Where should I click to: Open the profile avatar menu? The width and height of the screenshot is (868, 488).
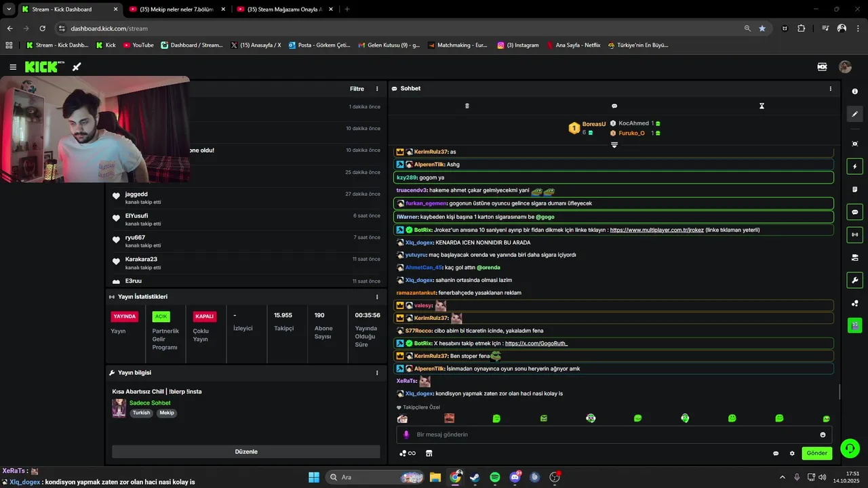tap(845, 67)
